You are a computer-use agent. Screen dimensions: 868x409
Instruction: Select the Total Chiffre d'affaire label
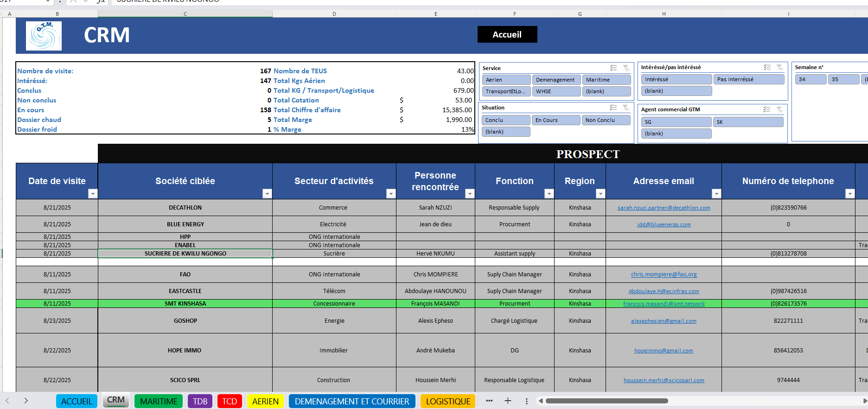pos(307,110)
